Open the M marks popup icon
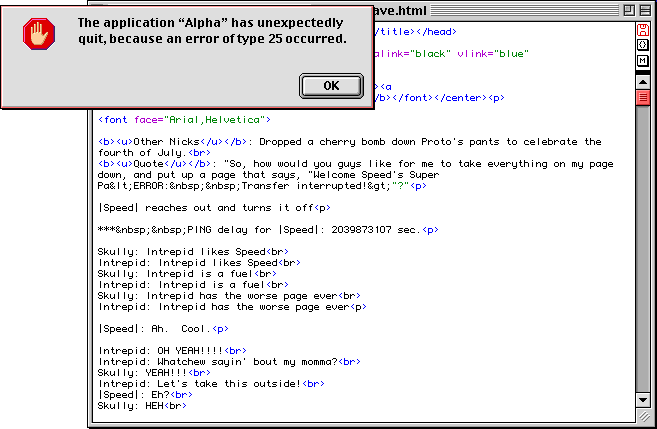Image resolution: width=657 pixels, height=429 pixels. (x=643, y=62)
